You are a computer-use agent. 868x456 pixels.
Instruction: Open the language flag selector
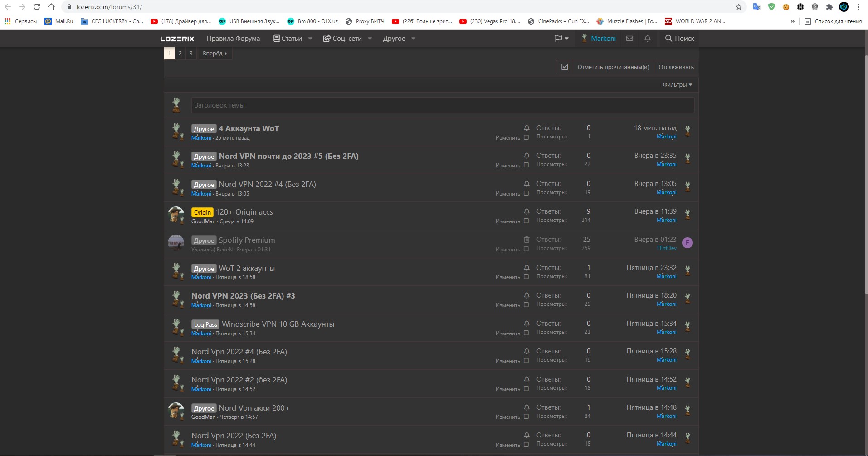click(561, 39)
